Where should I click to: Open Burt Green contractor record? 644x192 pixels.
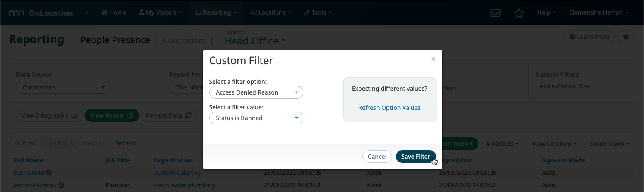(29, 173)
